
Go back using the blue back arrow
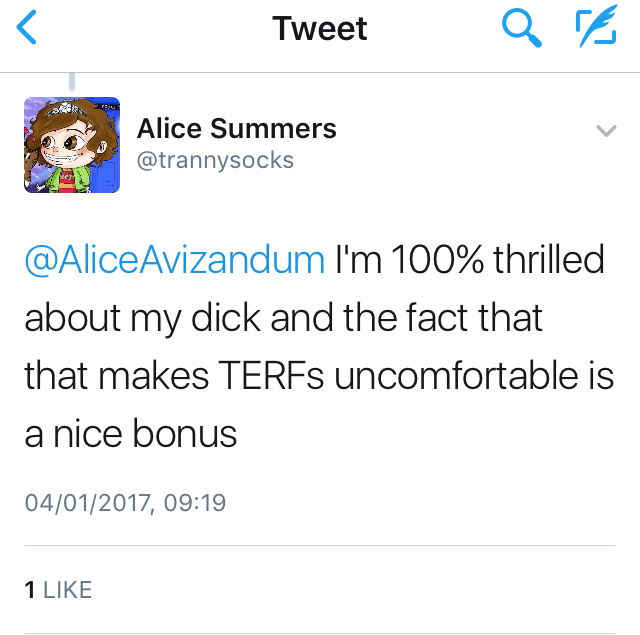pyautogui.click(x=27, y=28)
